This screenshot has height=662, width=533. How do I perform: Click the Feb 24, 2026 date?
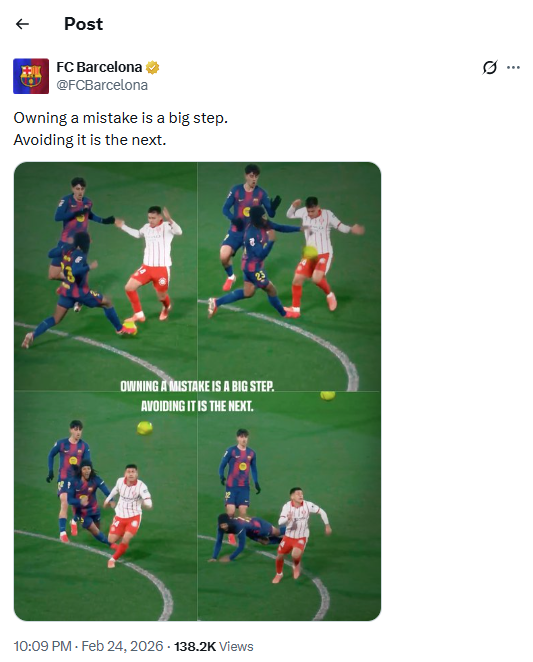(122, 646)
